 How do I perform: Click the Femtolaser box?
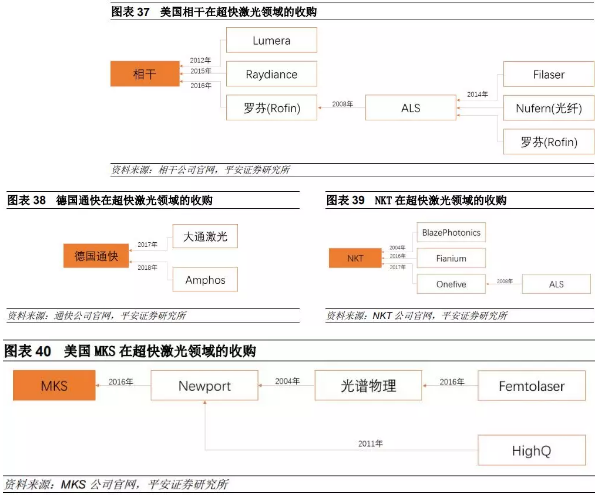pos(532,386)
